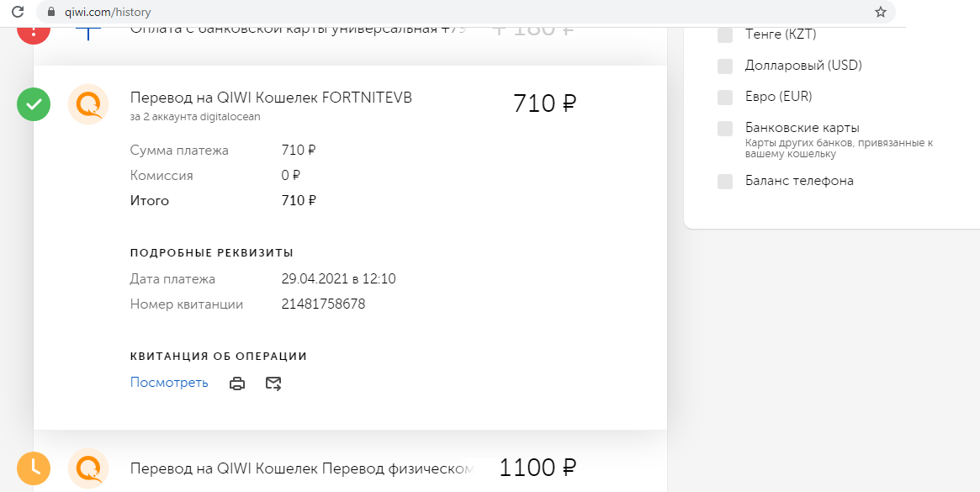
Task: Check the Баланс телефона filter
Action: tap(724, 180)
